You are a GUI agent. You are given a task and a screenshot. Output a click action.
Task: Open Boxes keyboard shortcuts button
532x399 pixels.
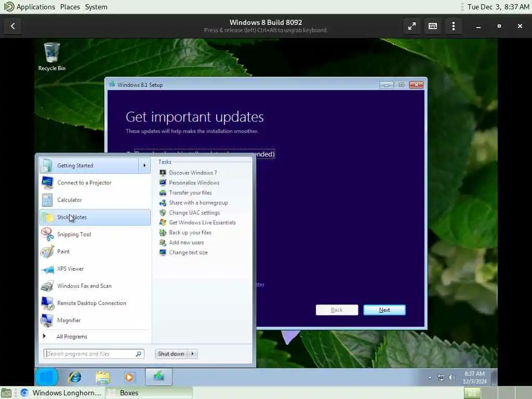point(433,26)
